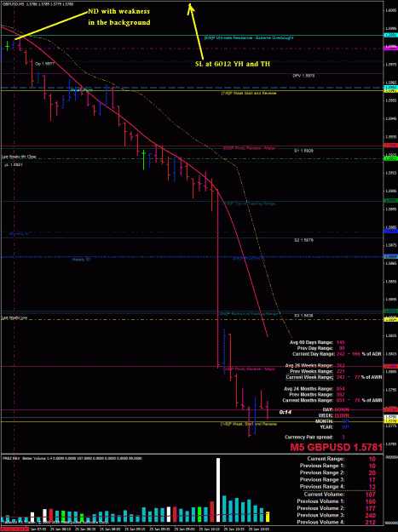Click the large 'M5 GBPUSD 1.5781' text
The height and width of the screenshot is (532, 398).
coord(336,447)
